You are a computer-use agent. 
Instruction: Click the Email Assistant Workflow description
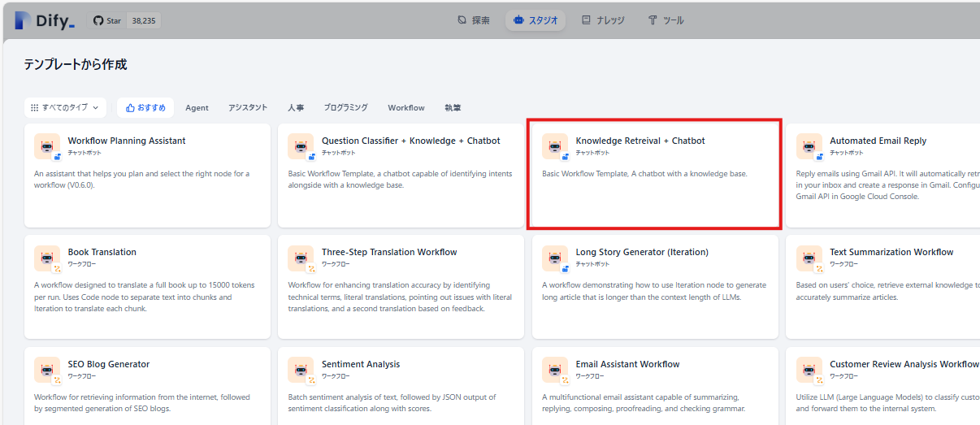click(x=644, y=403)
